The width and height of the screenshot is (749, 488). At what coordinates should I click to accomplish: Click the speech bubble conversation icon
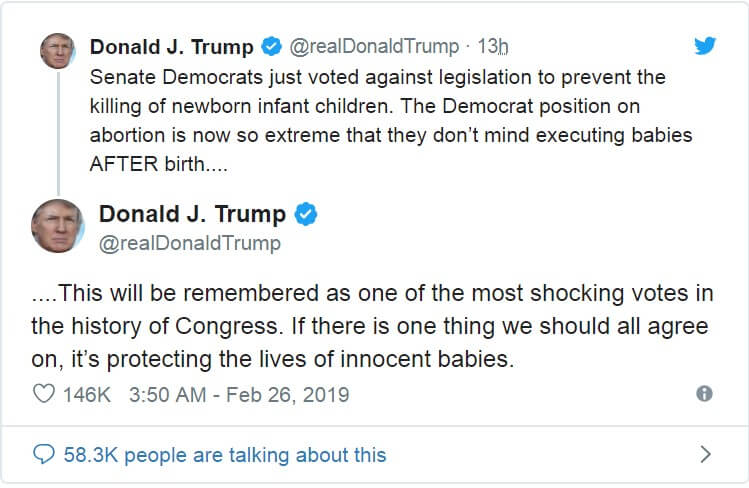(x=44, y=454)
